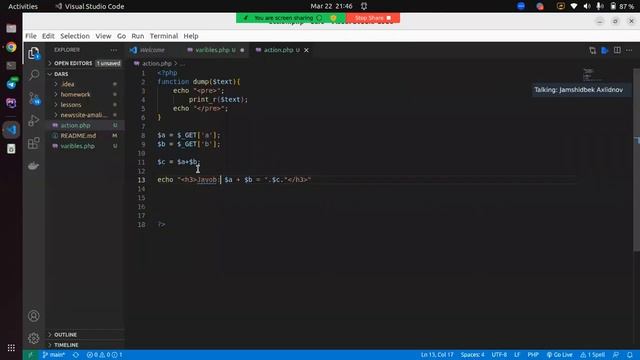Screen dimensions: 640x360
Task: Open varibles.php in the explorer tree
Action: 84,146
